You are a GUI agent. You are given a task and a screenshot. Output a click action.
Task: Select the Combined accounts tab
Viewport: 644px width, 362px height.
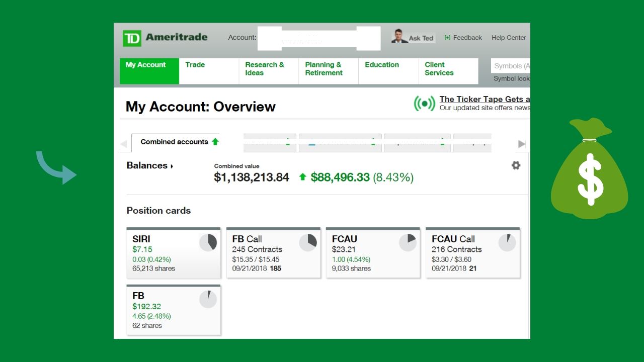176,142
